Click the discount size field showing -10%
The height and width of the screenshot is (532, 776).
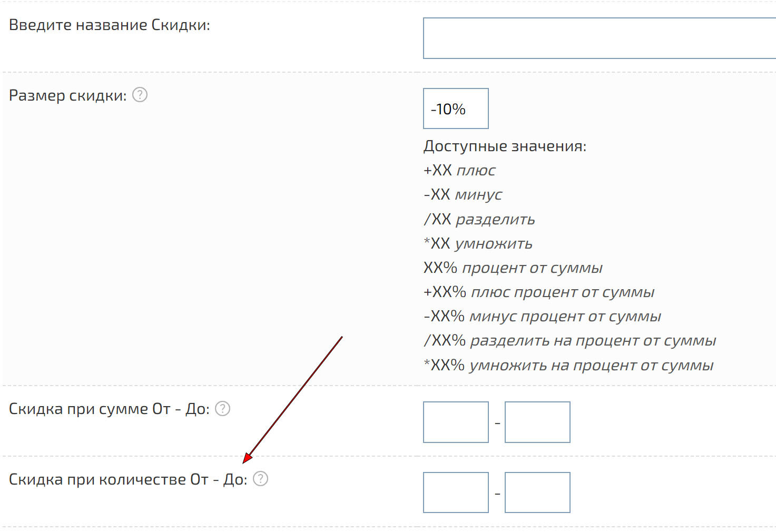point(456,109)
